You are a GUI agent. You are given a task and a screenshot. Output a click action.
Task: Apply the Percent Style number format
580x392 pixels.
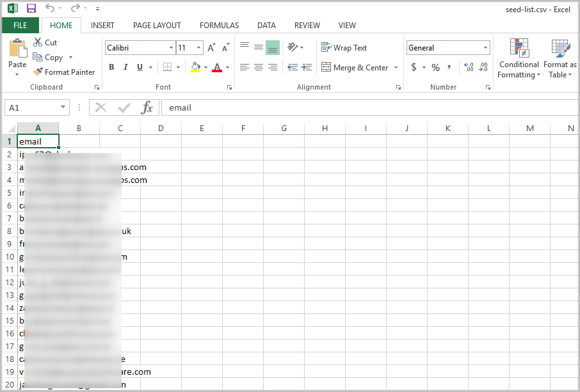click(x=435, y=67)
